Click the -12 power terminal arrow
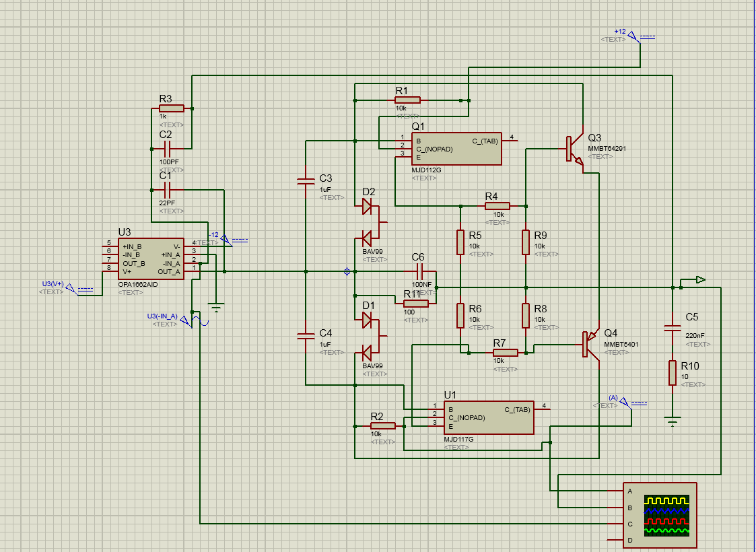The height and width of the screenshot is (552, 756). [x=227, y=240]
